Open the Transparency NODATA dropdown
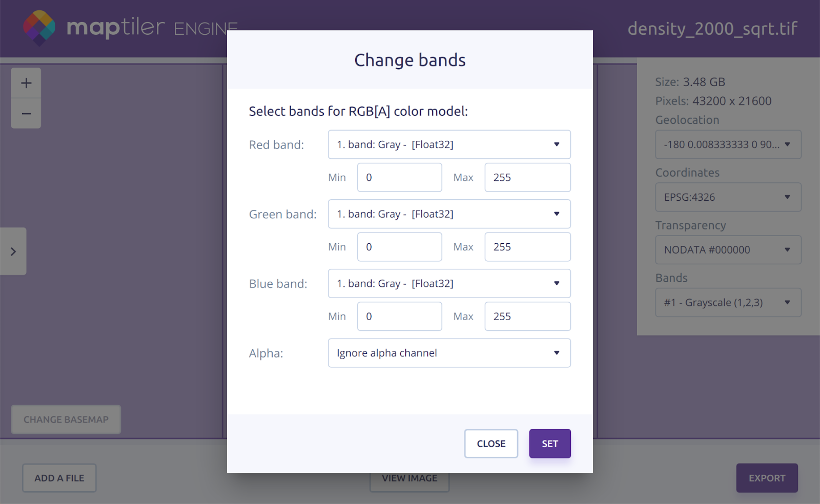 point(728,250)
